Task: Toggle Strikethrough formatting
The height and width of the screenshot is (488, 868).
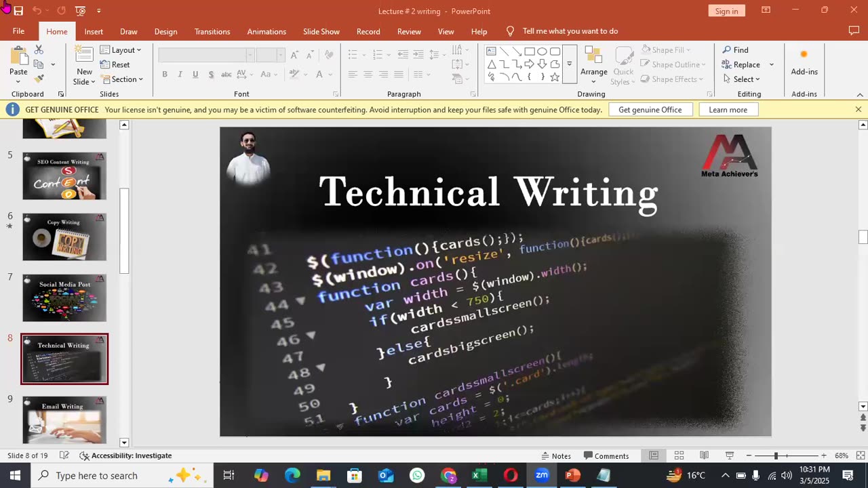Action: coord(226,75)
